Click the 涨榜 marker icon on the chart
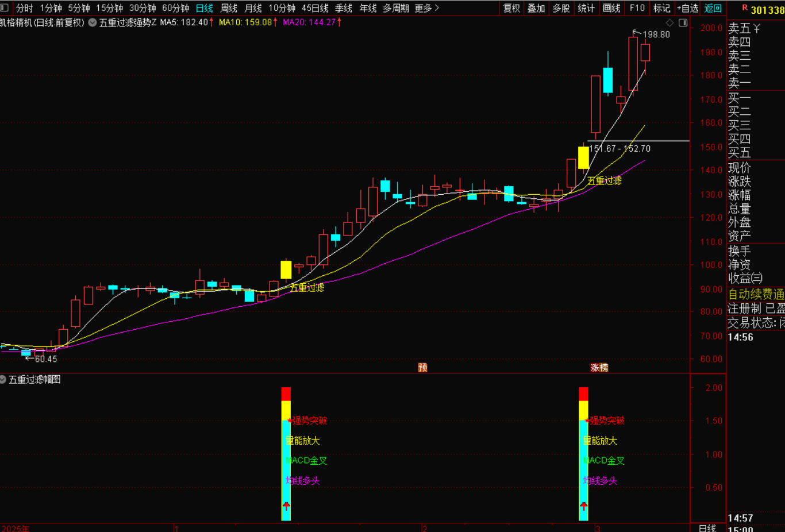This screenshot has height=532, width=785. click(599, 368)
